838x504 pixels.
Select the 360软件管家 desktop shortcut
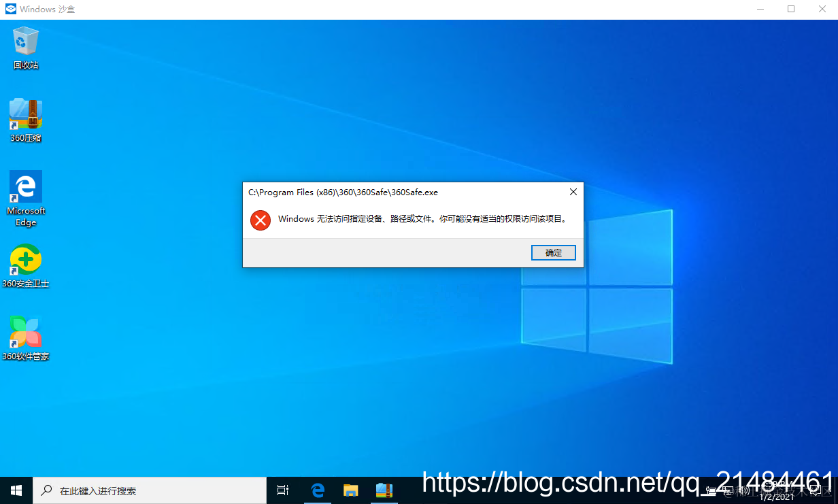[26, 338]
